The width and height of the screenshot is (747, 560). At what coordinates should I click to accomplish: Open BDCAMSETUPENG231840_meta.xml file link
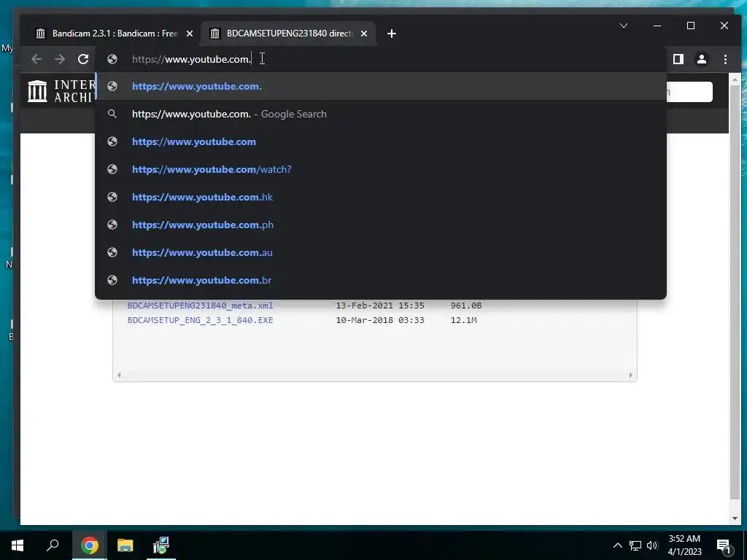(x=200, y=306)
